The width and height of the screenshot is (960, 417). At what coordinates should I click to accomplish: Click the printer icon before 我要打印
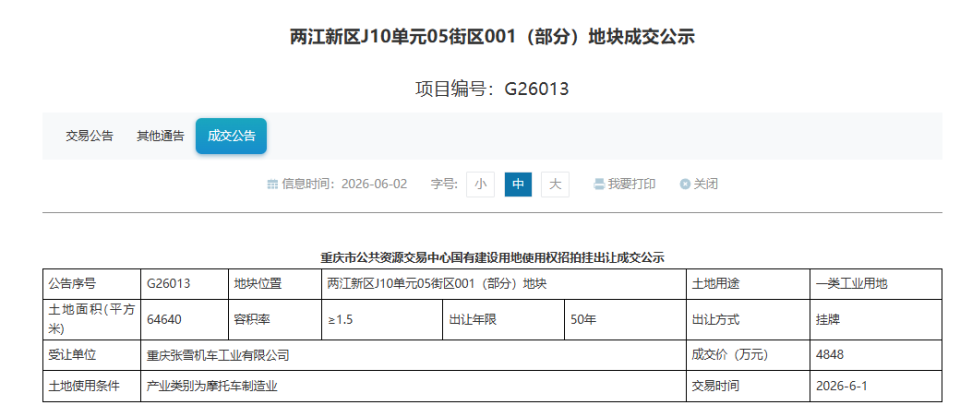(x=599, y=184)
